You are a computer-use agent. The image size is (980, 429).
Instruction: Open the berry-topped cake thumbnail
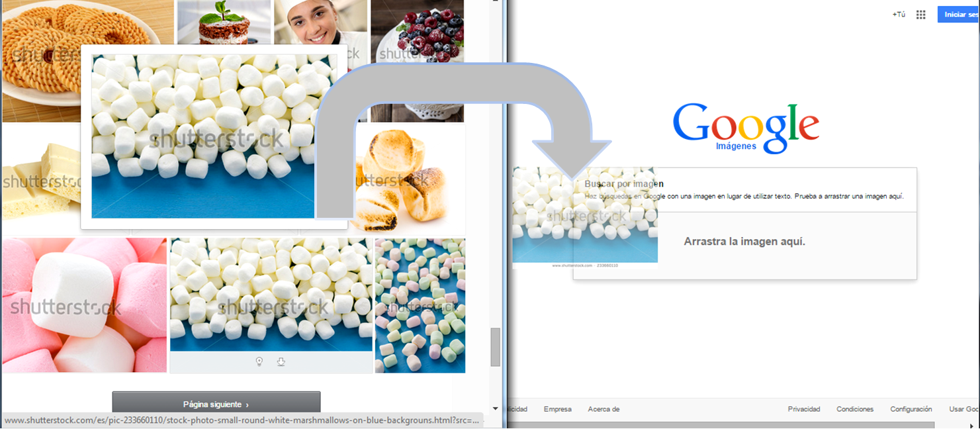(x=417, y=61)
